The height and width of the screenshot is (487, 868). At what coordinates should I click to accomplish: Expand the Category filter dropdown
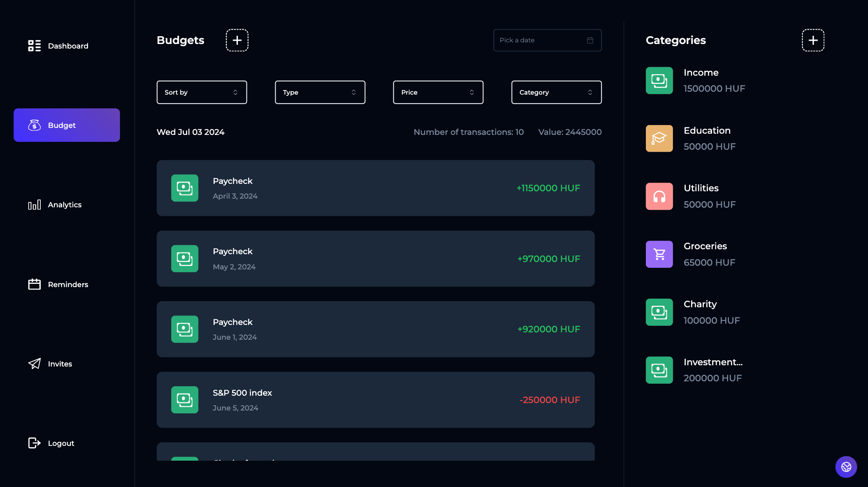556,92
